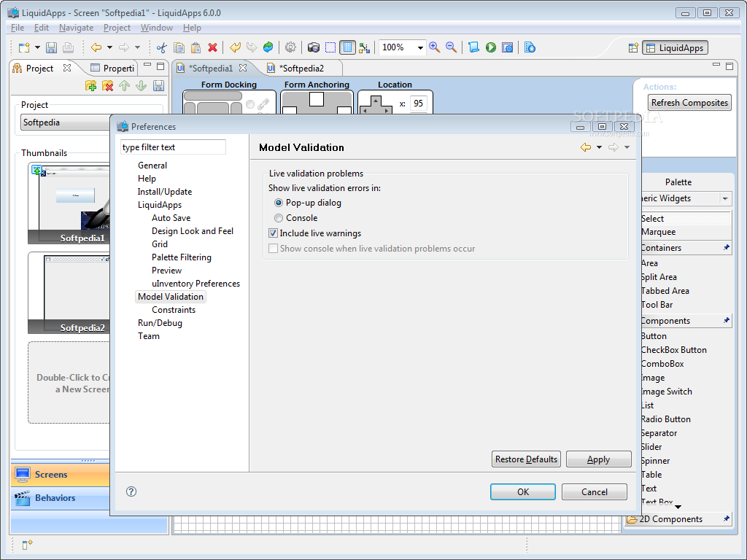Click the Paste clipboard icon

tap(196, 47)
